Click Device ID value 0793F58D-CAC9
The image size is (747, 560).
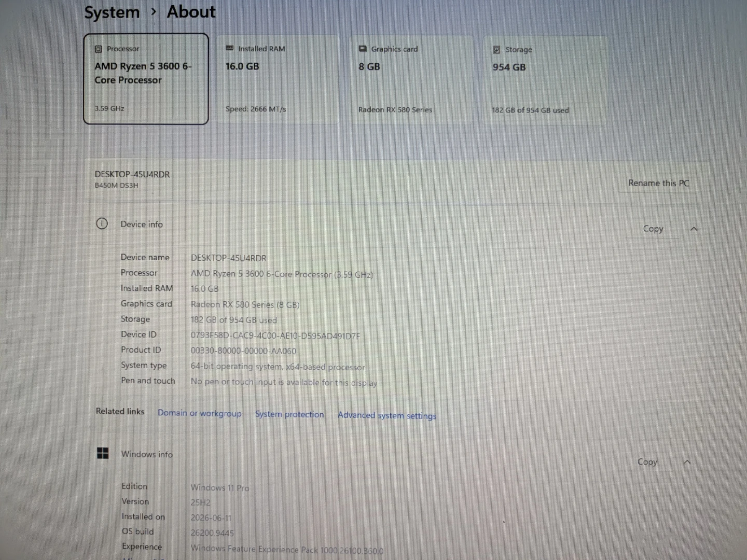click(275, 336)
